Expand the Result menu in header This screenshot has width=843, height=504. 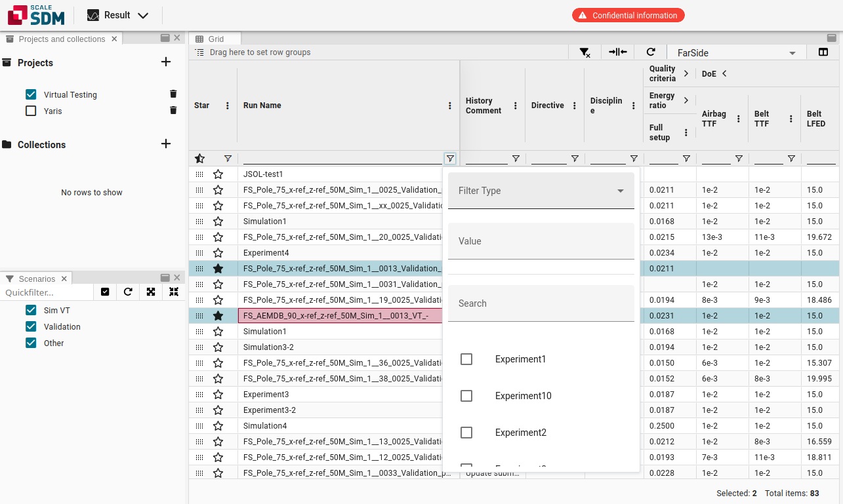118,15
